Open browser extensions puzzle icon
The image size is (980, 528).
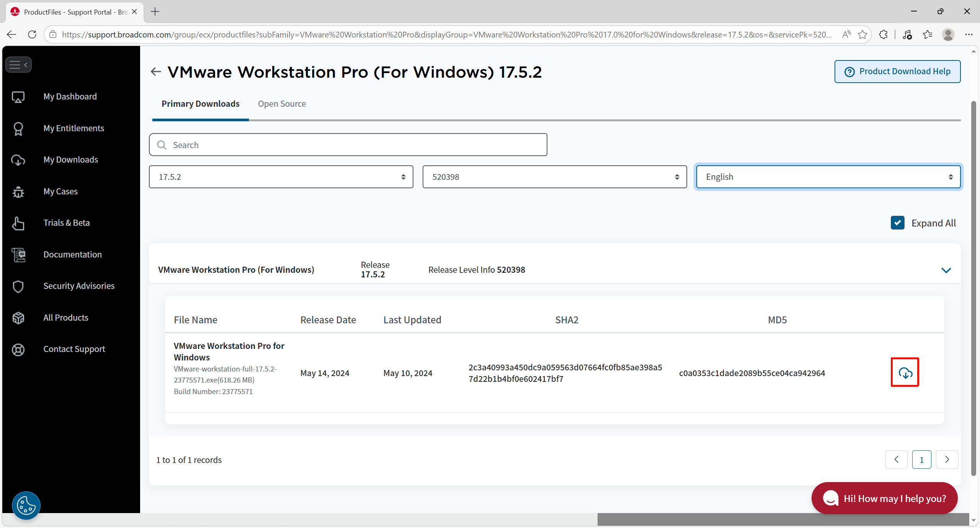coord(883,34)
